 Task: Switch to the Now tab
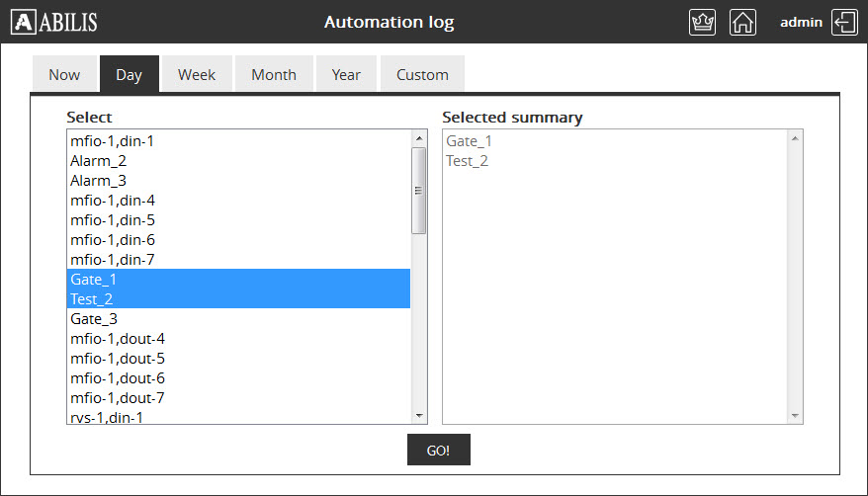tap(64, 75)
